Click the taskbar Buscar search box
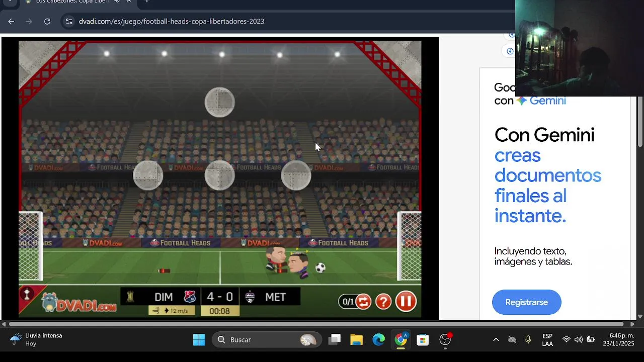 click(x=266, y=340)
